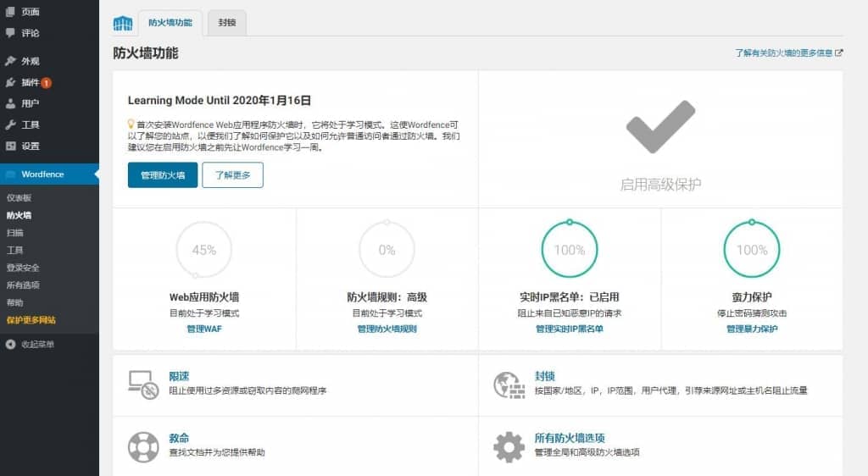The height and width of the screenshot is (476, 868).
Task: Select 扫描 in the Wordfence submenu
Action: [15, 232]
